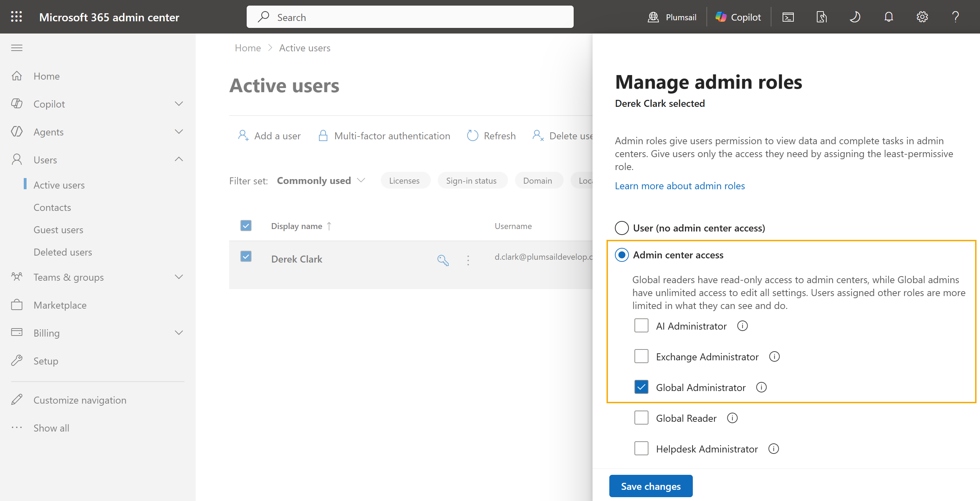
Task: Show Helpdesk Administrator info icon
Action: tap(774, 449)
